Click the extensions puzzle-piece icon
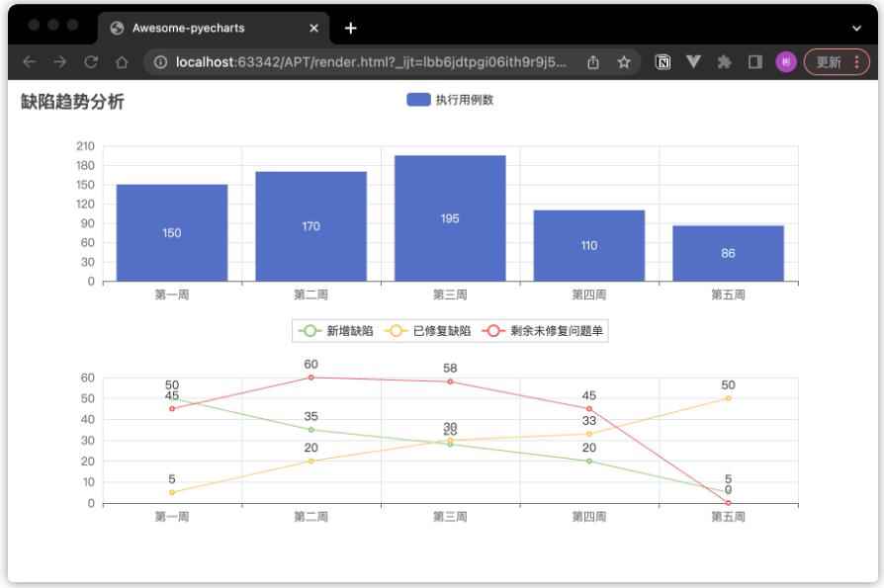This screenshot has height=588, width=884. click(725, 61)
